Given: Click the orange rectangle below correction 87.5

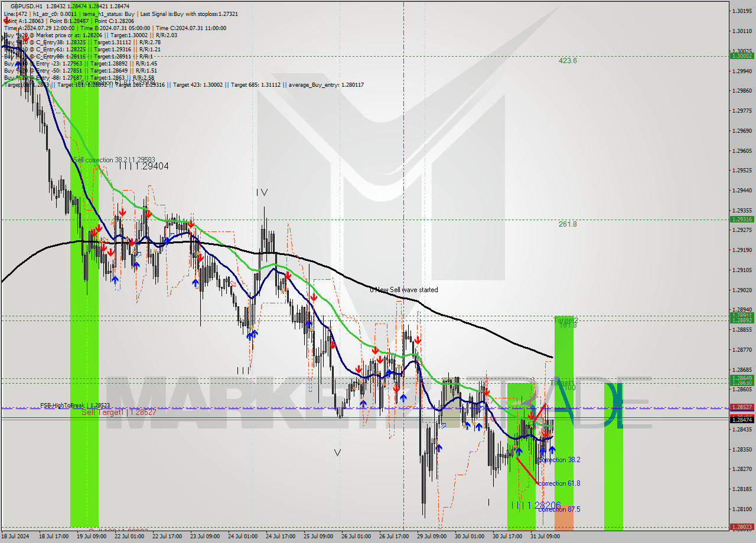Looking at the screenshot, I should coord(563,518).
